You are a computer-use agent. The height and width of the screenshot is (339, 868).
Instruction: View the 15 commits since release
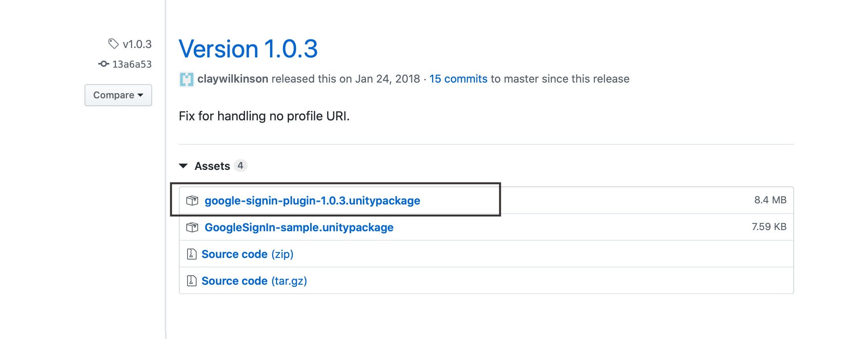point(458,79)
